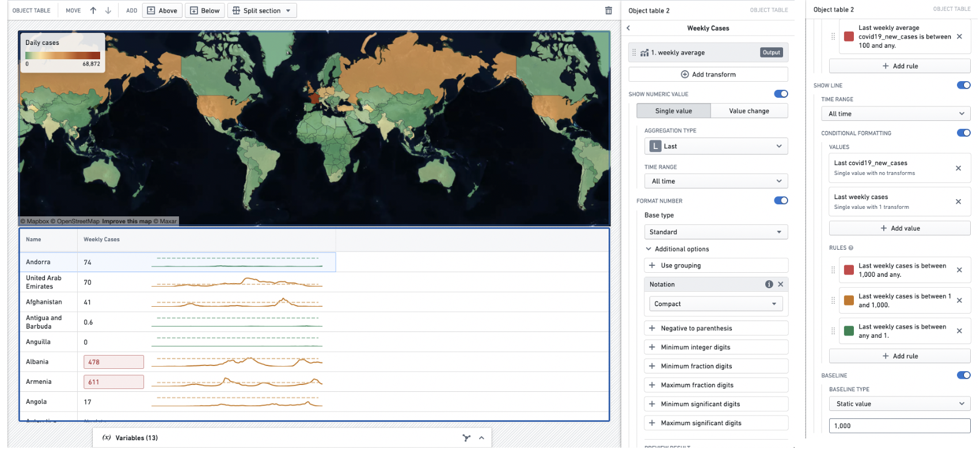This screenshot has height=450, width=980.
Task: Collapse the Variables (13) panel chevron
Action: click(481, 438)
